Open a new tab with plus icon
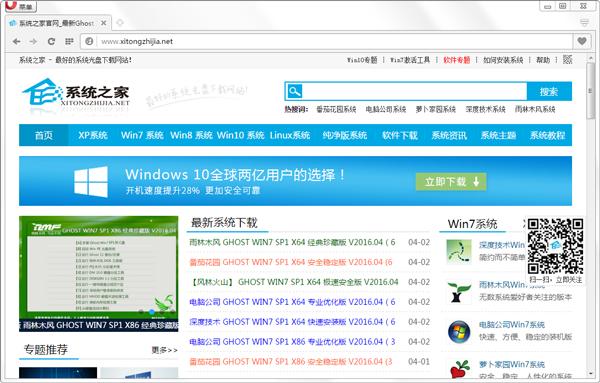The image size is (600, 383). 120,23
